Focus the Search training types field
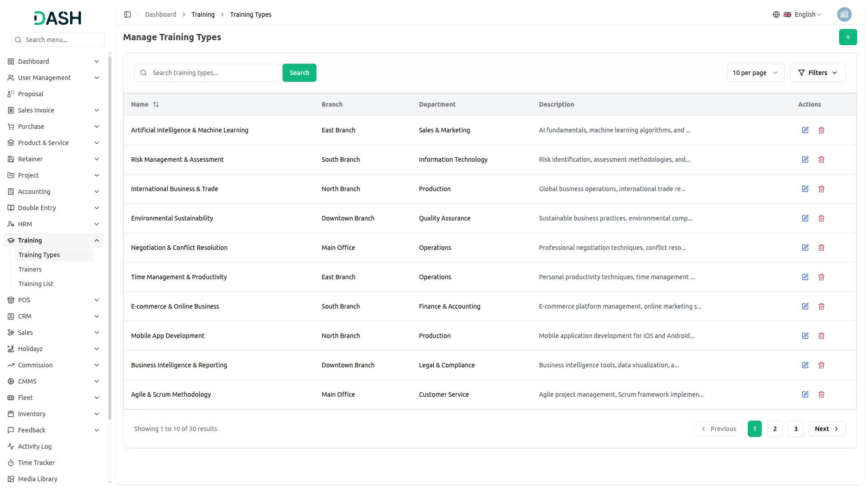This screenshot has width=868, height=488. tap(207, 73)
